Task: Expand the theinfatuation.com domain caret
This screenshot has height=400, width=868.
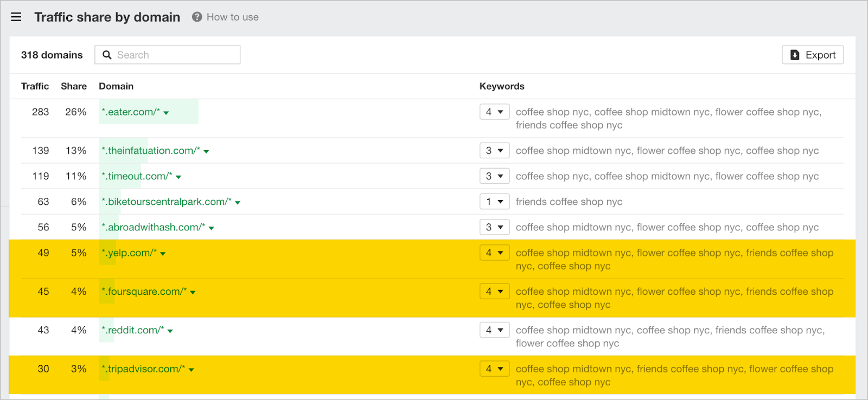Action: (206, 152)
